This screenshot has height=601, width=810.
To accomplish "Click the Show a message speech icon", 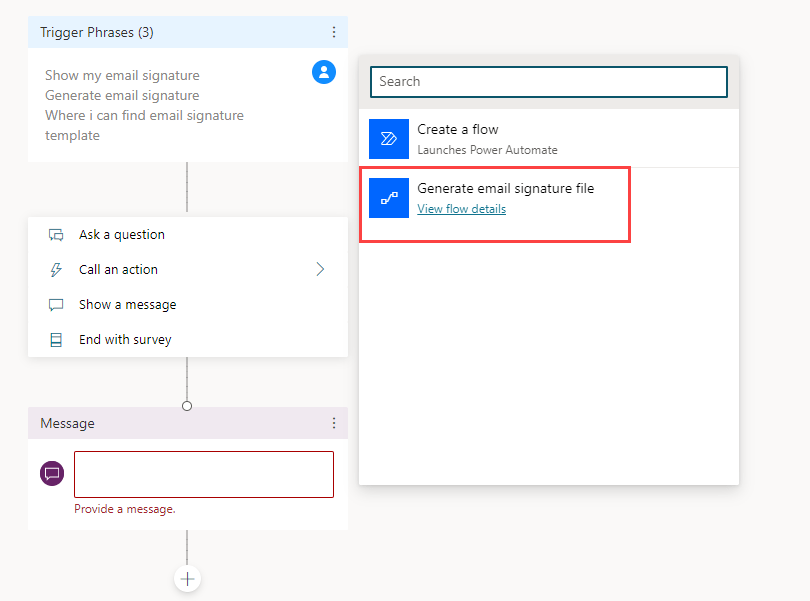I will 56,305.
